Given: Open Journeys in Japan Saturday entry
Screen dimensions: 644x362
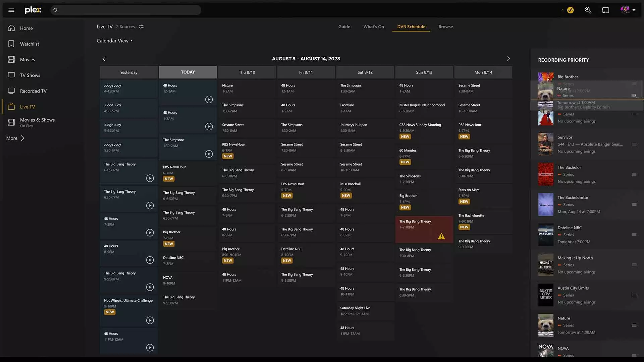Looking at the screenshot, I should (365, 128).
